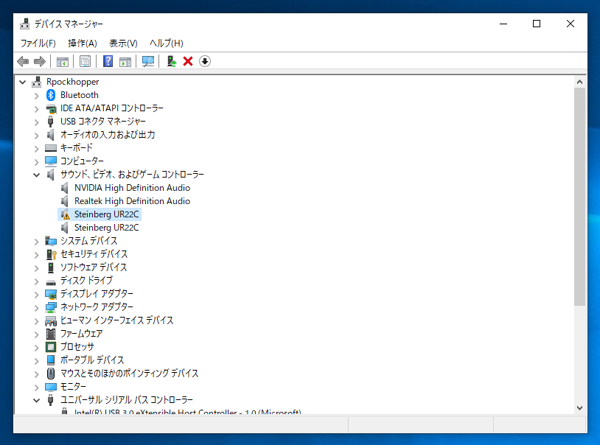
Task: Click scrollbar down arrow
Action: coord(579,408)
